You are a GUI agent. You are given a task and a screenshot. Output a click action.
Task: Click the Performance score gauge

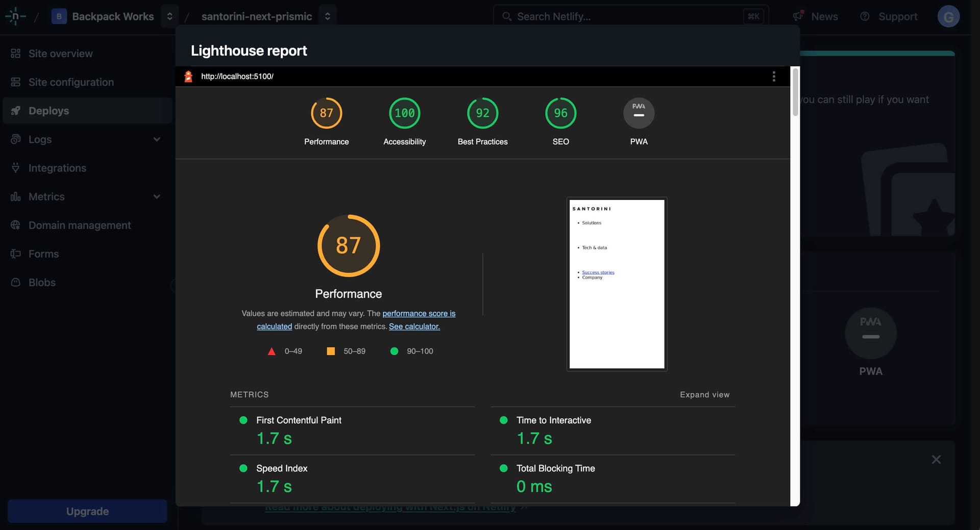click(x=349, y=246)
